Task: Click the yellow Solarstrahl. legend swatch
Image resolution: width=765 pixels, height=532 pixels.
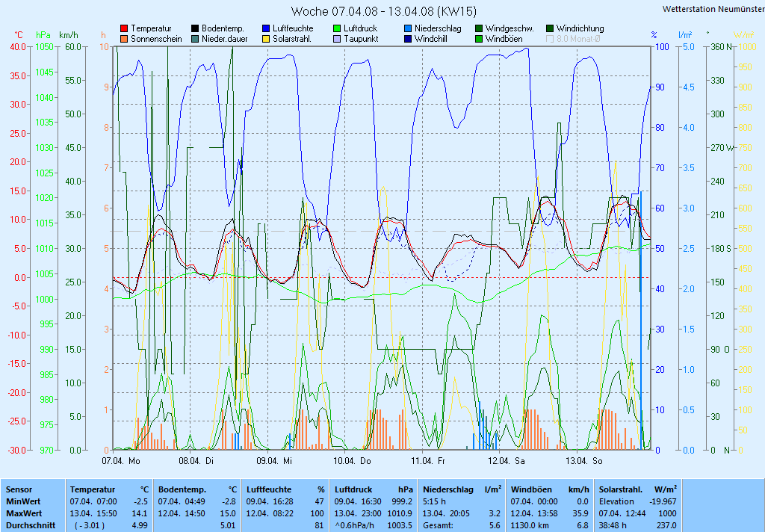Action: point(266,39)
